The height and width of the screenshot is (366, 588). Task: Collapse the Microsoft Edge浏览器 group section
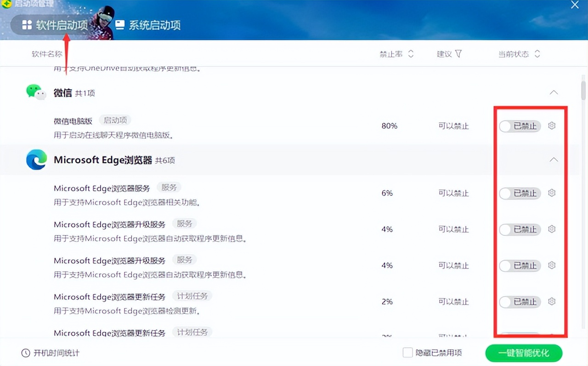coord(554,160)
